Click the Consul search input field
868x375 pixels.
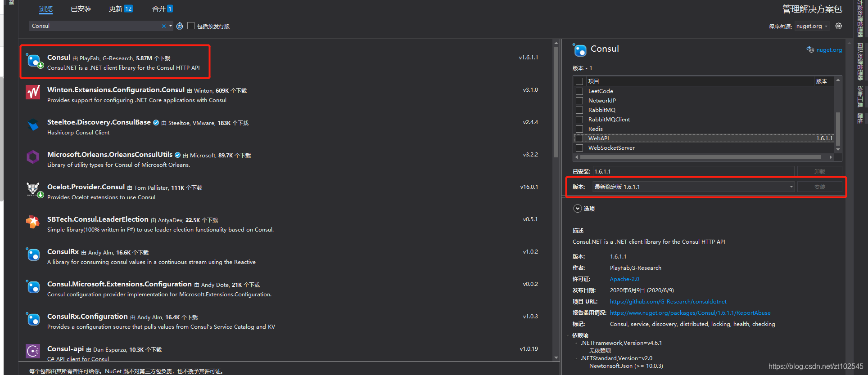pyautogui.click(x=95, y=26)
